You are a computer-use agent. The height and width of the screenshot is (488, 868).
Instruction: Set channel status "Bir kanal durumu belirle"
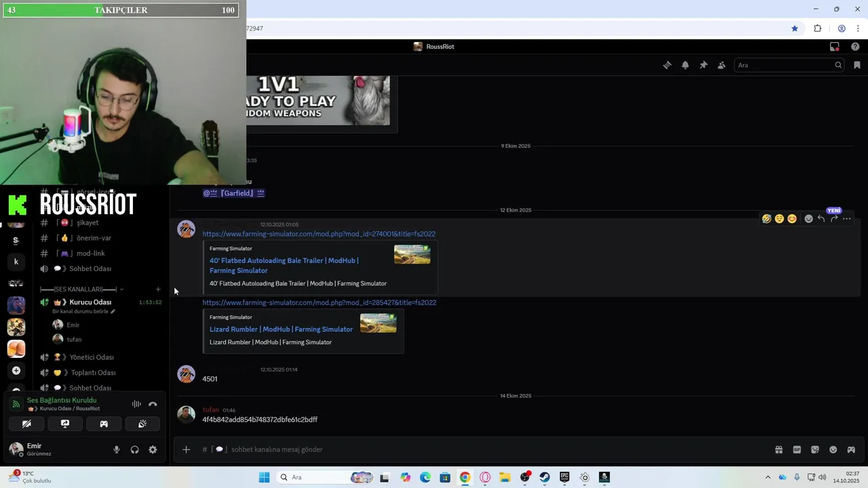[x=84, y=312]
